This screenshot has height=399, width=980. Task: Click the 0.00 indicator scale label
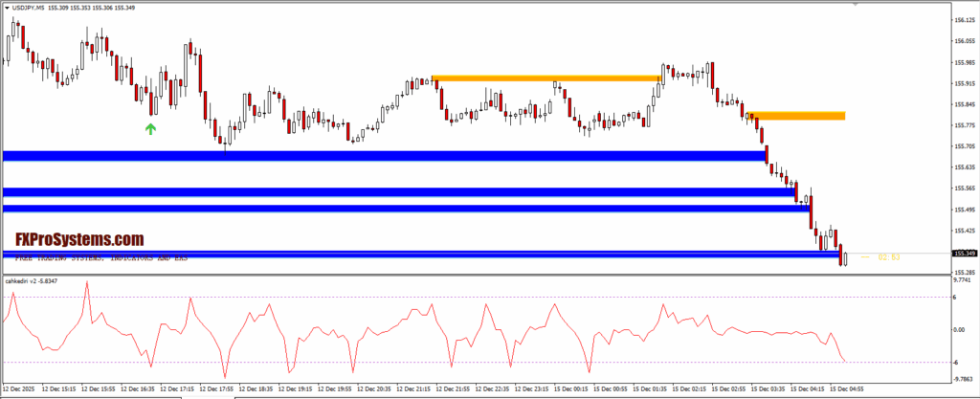pyautogui.click(x=960, y=330)
